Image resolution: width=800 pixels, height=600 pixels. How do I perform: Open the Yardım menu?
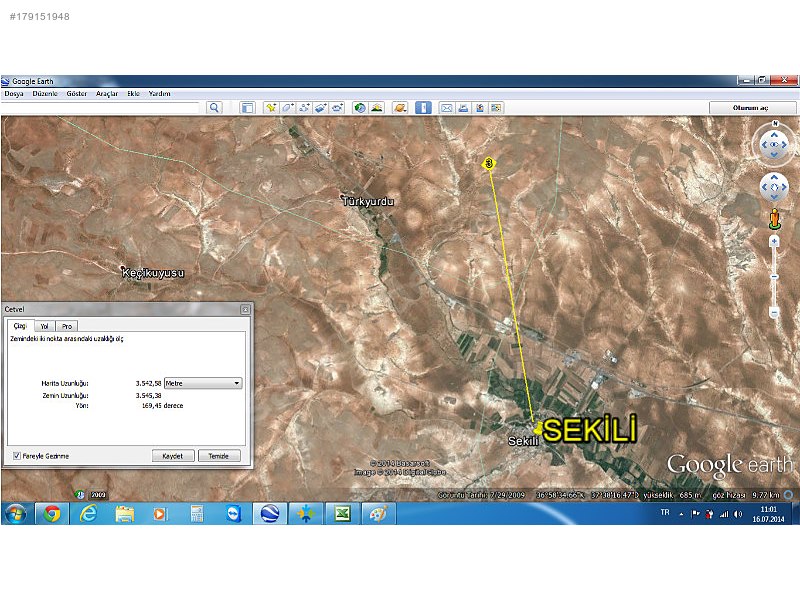pyautogui.click(x=159, y=94)
